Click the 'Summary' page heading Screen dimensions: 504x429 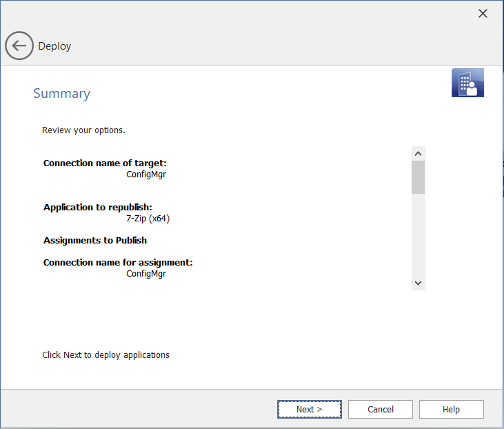61,94
